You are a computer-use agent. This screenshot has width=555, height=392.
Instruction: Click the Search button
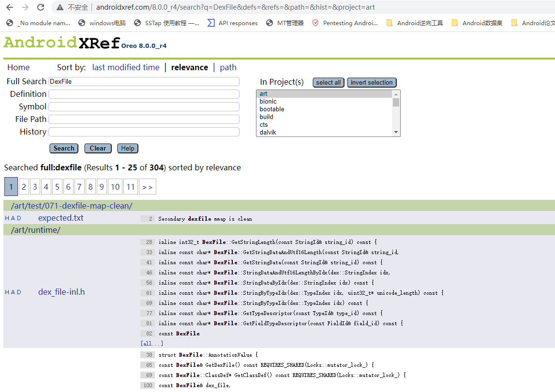(x=64, y=149)
